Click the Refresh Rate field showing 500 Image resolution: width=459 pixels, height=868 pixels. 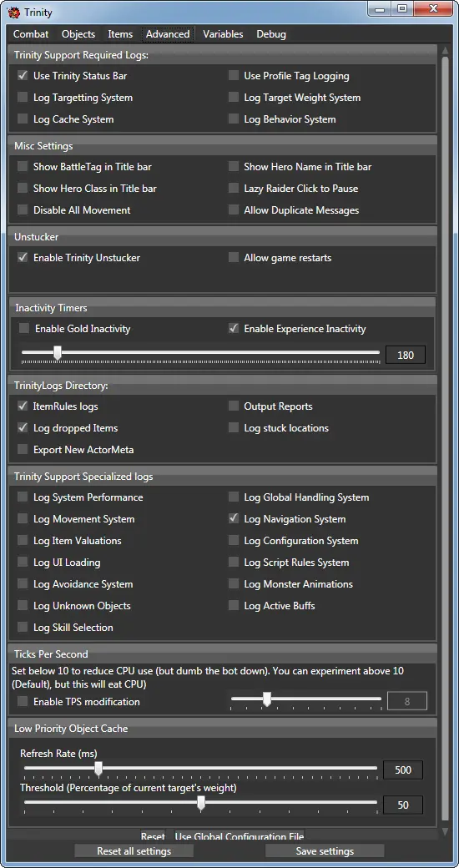pos(402,770)
